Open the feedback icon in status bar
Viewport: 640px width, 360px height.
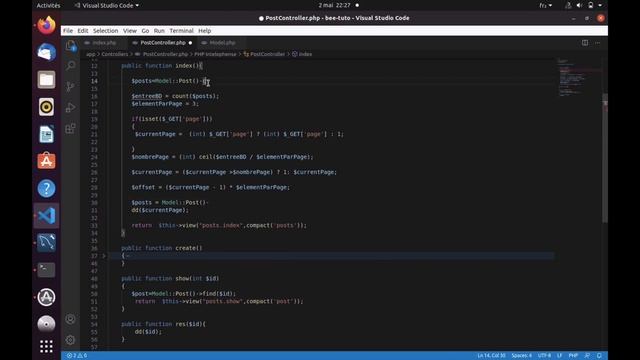coord(587,356)
